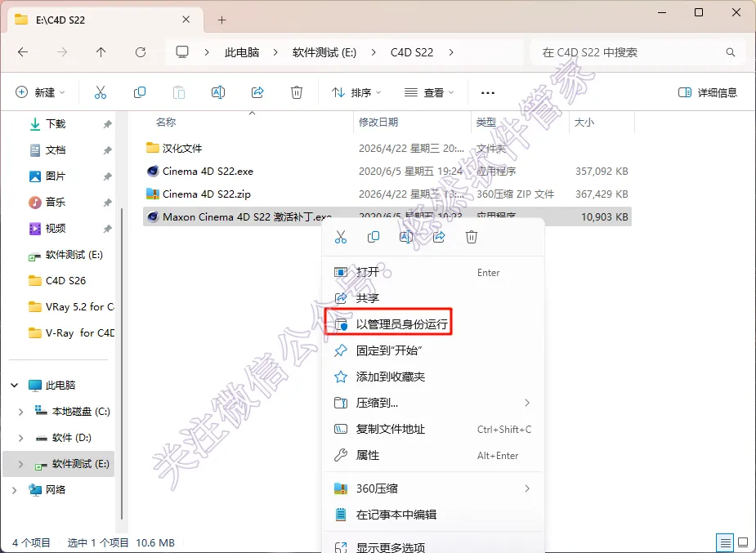
Task: Go up one folder level
Action: coord(101,52)
